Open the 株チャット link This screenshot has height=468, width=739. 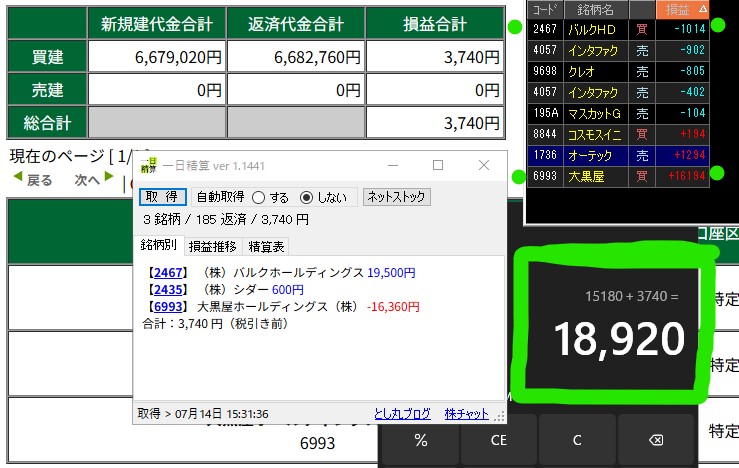tap(467, 414)
